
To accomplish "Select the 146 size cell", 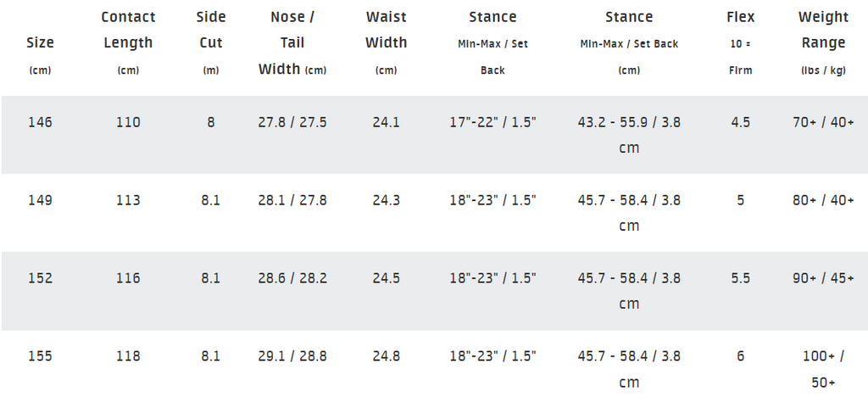I will tap(40, 122).
